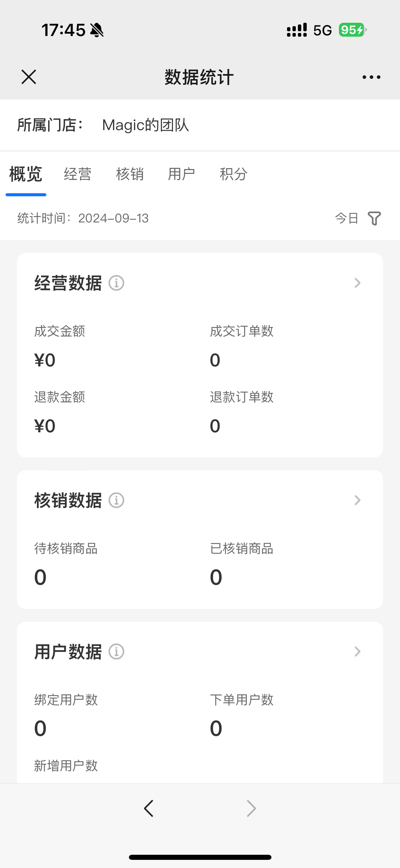Expand 核销数据 details via chevron
This screenshot has width=400, height=868.
point(357,500)
